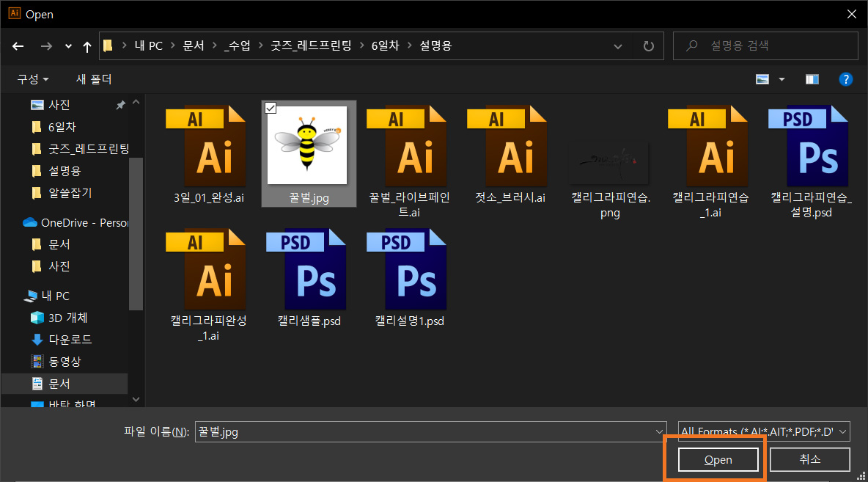
Task: Go up one folder level
Action: (x=87, y=46)
